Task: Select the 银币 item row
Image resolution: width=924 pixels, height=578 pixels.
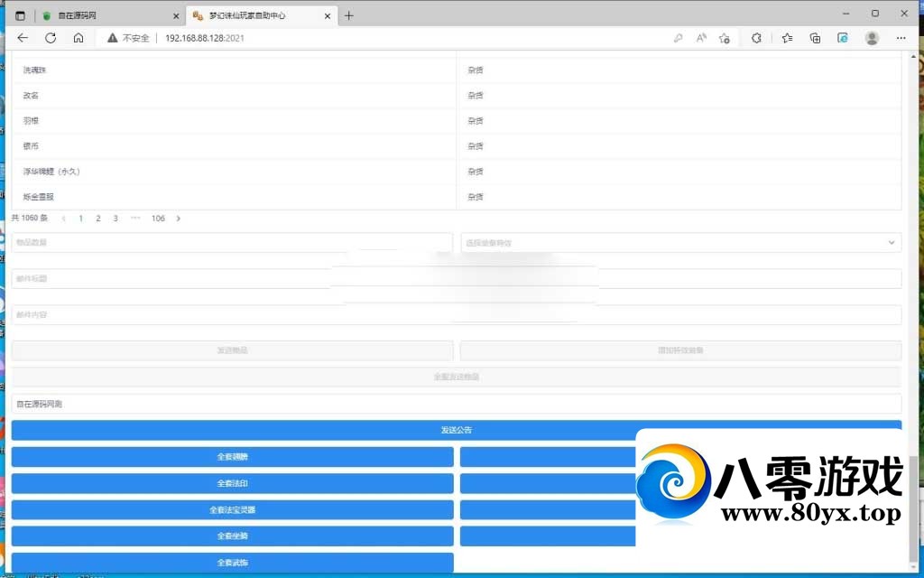Action: pyautogui.click(x=456, y=146)
